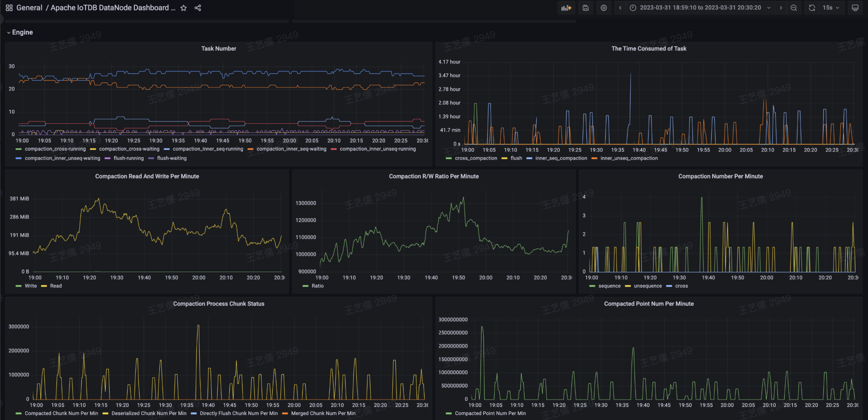Toggle flush-running series in legend
Image resolution: width=868 pixels, height=420 pixels.
(x=128, y=158)
